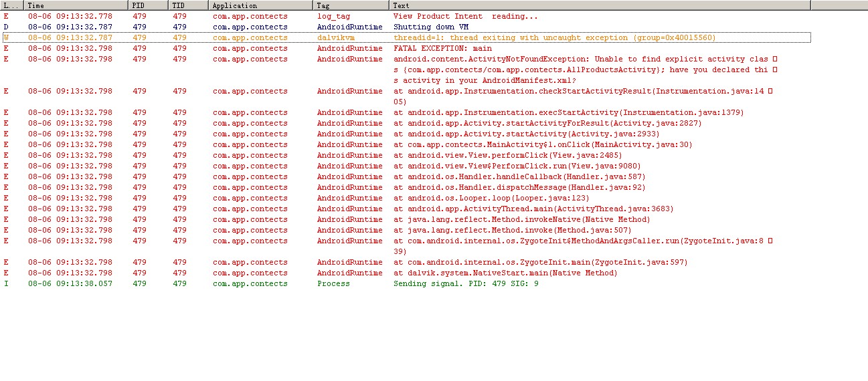
Task: Select the Looper.loop stack trace line
Action: click(406, 198)
